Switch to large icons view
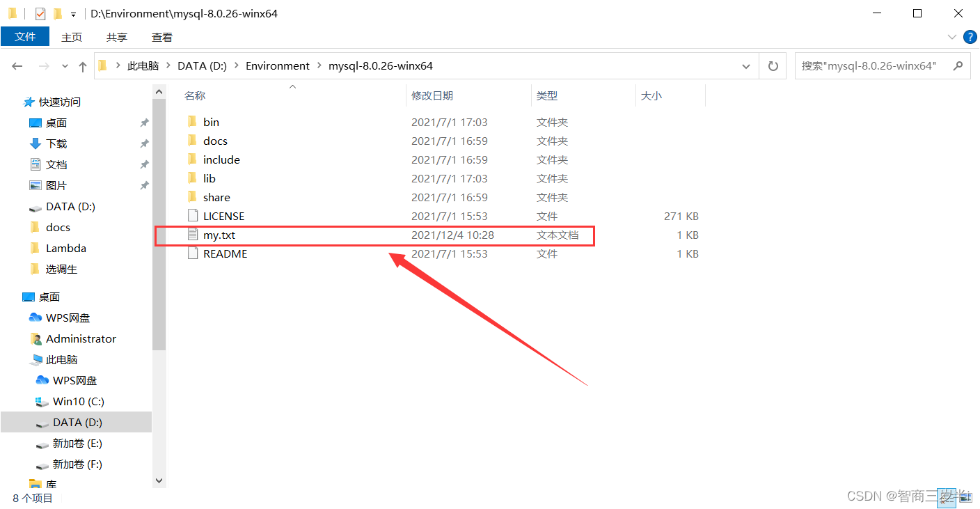 (967, 498)
